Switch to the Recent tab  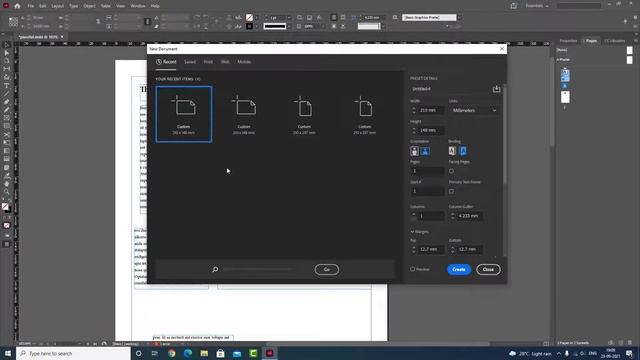pos(166,62)
